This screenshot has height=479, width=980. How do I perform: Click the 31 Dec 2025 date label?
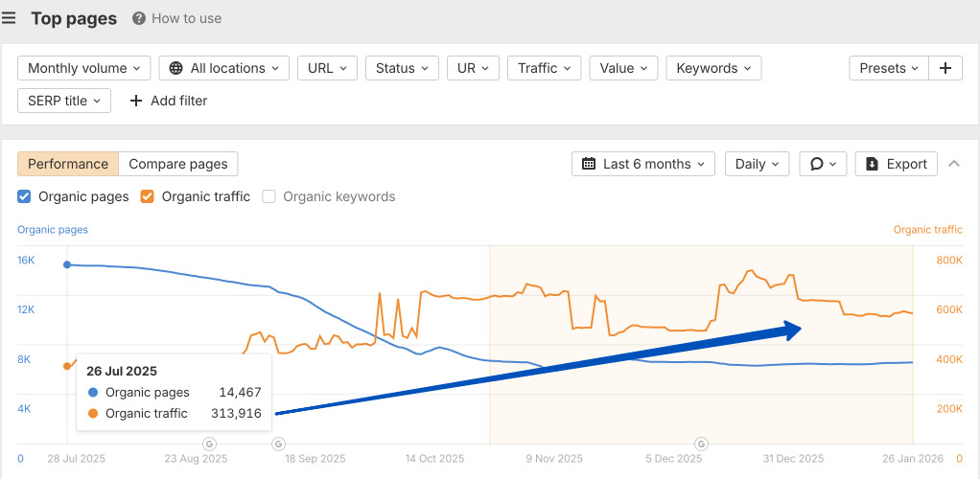(794, 459)
